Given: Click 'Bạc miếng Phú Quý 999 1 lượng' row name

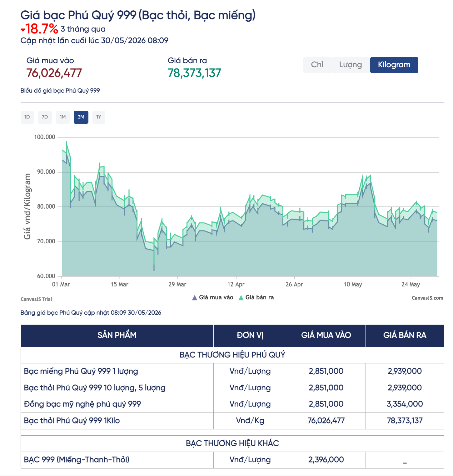Looking at the screenshot, I should (81, 371).
